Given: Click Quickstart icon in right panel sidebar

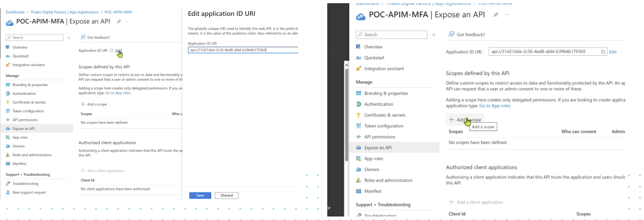Looking at the screenshot, I should [x=358, y=57].
